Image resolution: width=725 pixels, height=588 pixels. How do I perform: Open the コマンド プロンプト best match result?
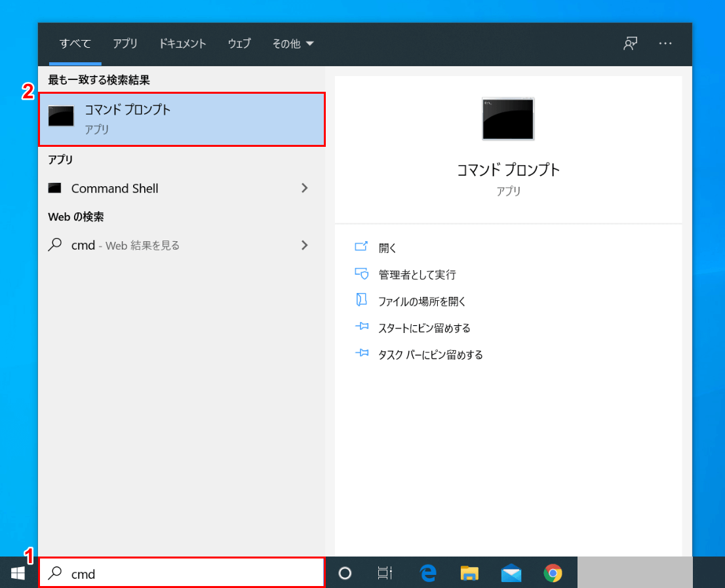pyautogui.click(x=182, y=119)
